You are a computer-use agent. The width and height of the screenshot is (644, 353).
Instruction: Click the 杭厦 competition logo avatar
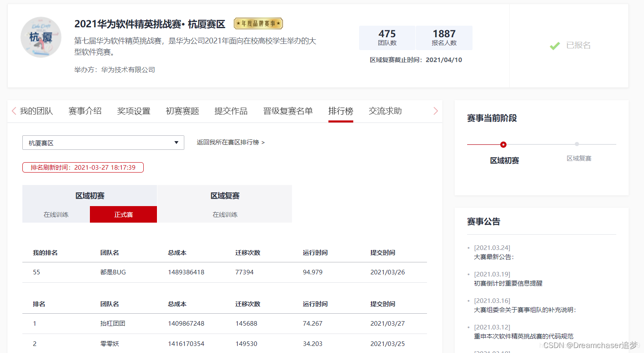coord(41,37)
